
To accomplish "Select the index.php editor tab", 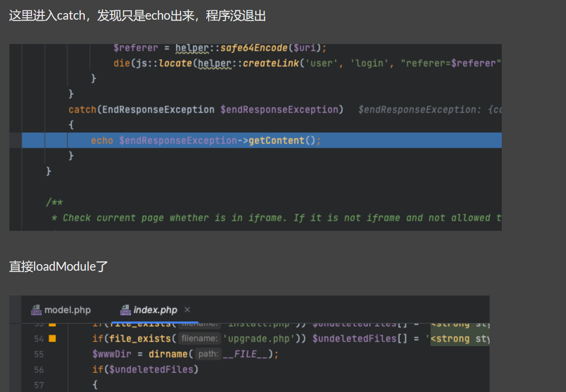I will [x=155, y=310].
